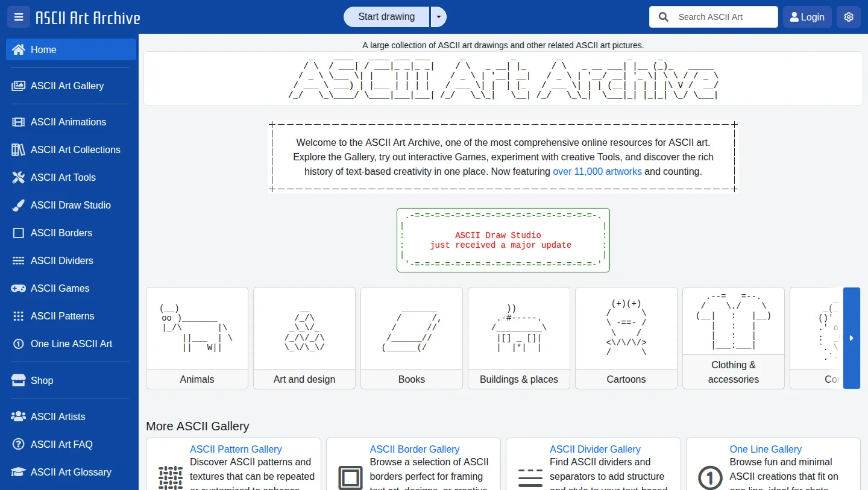Click the gamepad ASCII Games icon
Screen dimensions: 868x490
pyautogui.click(x=19, y=288)
